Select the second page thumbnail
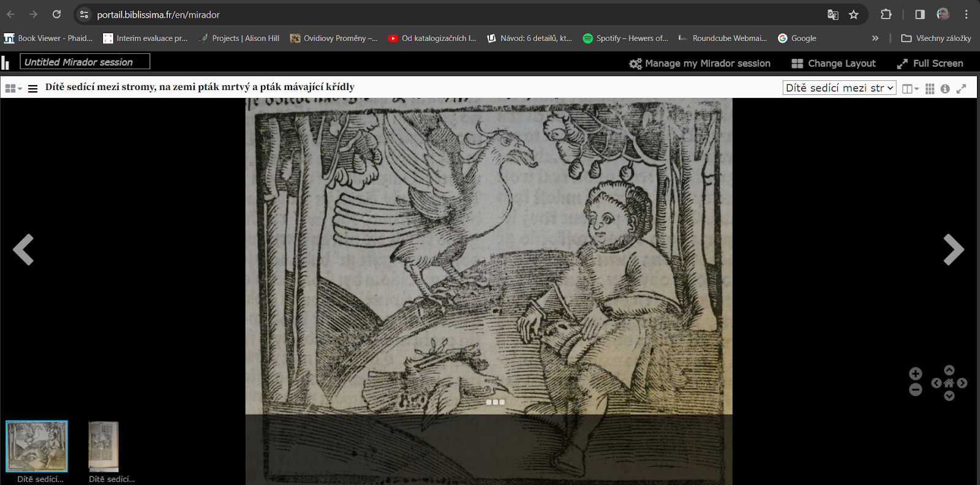 [104, 446]
